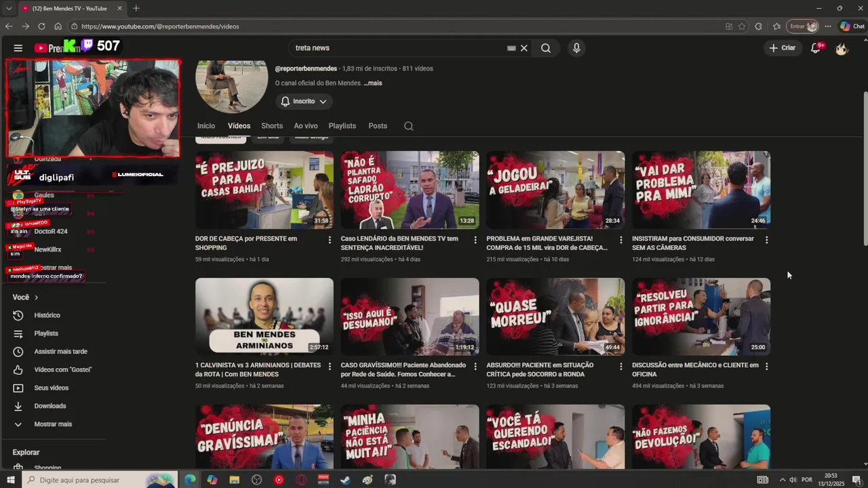
Task: Open the "RESOLVEU PARTIR PARA IGNORÂNCIA" thumbnail
Action: (x=701, y=317)
